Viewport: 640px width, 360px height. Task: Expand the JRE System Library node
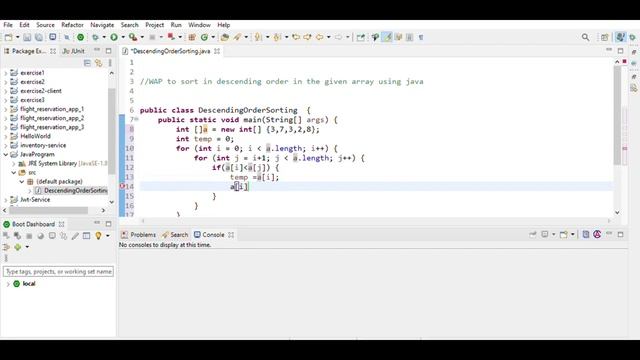13,163
